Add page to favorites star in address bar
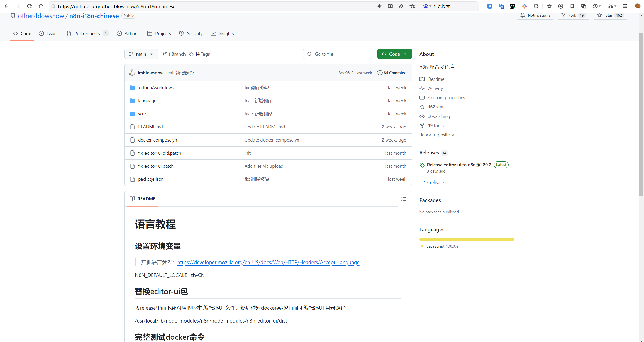 click(412, 6)
